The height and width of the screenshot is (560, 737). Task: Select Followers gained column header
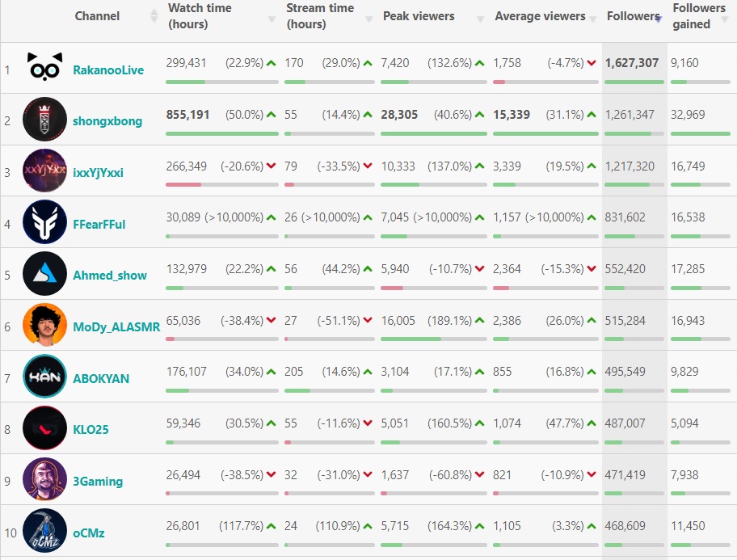[699, 16]
